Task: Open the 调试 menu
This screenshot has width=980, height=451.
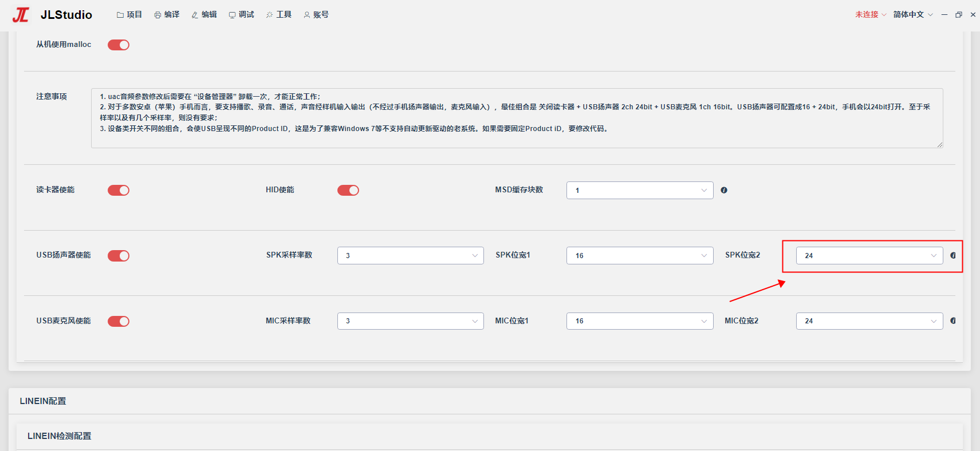Action: 241,14
